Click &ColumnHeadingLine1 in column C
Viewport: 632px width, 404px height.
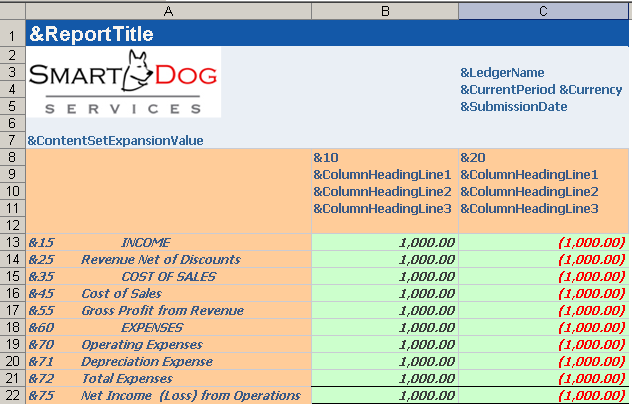point(543,175)
